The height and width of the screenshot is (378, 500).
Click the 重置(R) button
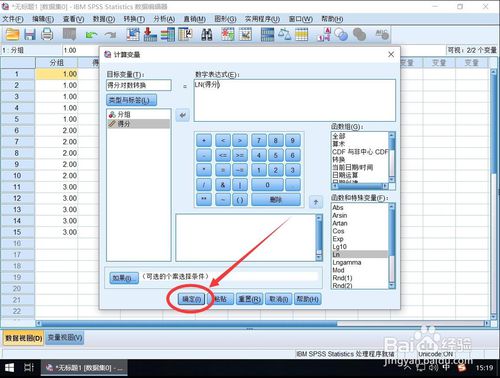coord(249,299)
